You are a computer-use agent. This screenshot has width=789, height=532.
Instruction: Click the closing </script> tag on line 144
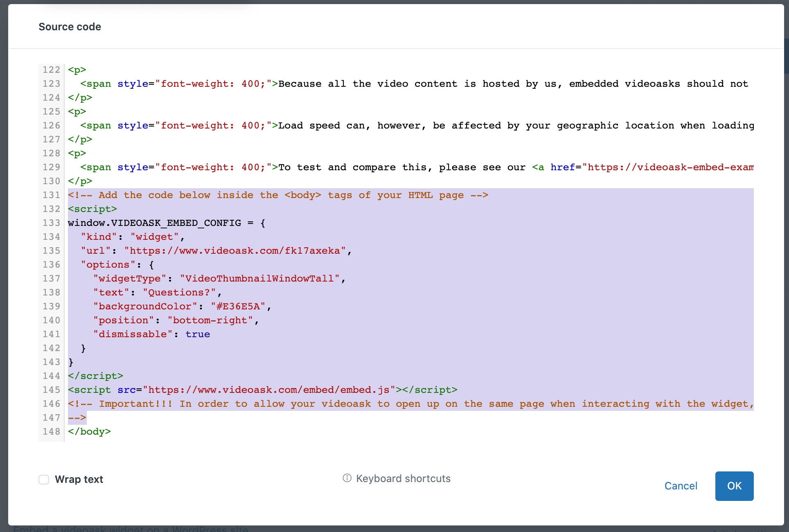[x=95, y=376]
